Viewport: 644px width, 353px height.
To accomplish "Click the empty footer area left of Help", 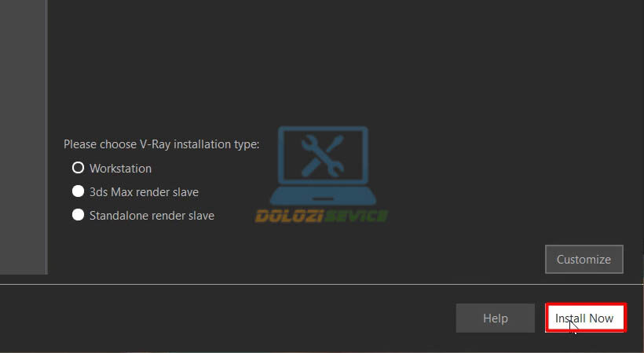I will point(226,318).
